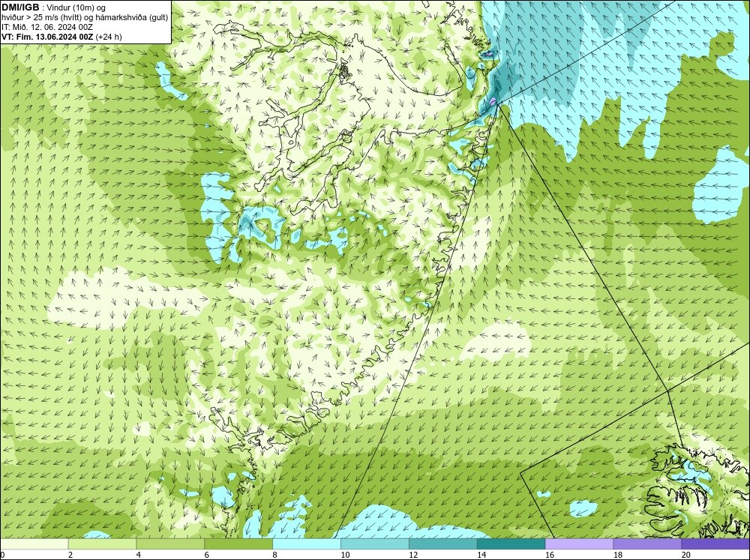Click the legend label 20
The image size is (750, 560).
pos(686,555)
